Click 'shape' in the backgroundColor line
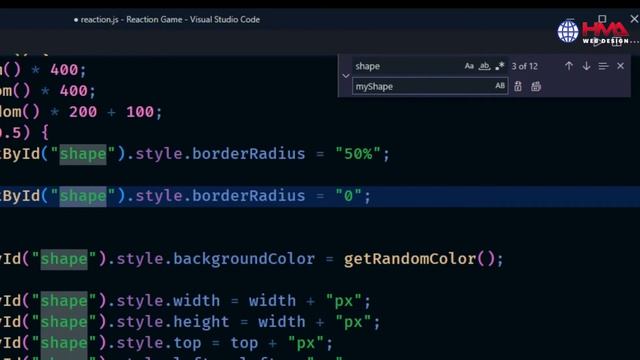Image resolution: width=640 pixels, height=360 pixels. 64,259
